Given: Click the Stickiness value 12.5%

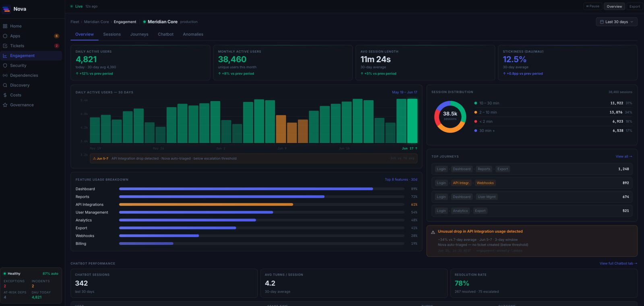Looking at the screenshot, I should point(514,60).
